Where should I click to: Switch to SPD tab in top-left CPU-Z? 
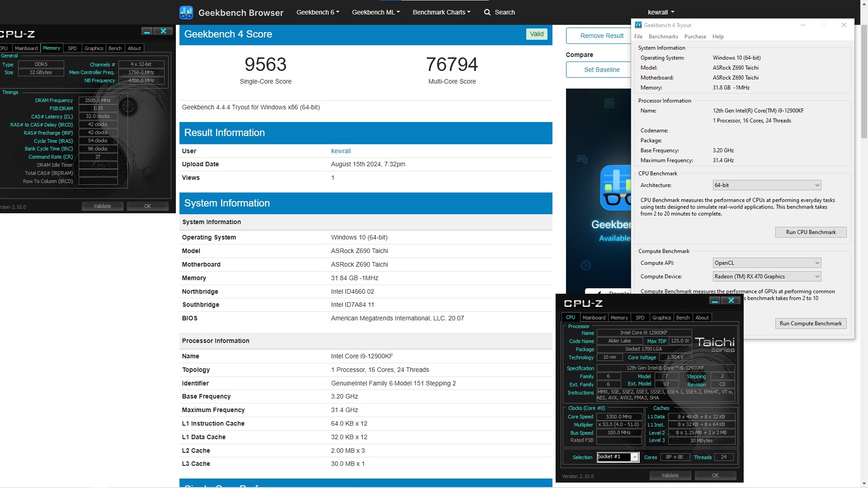(x=72, y=48)
